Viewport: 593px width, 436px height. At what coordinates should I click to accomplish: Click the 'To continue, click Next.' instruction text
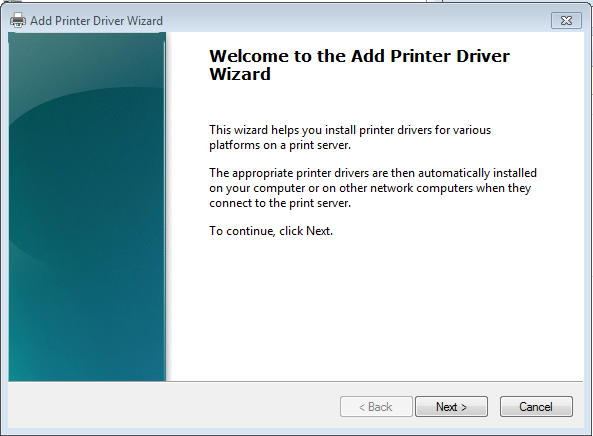coord(271,231)
